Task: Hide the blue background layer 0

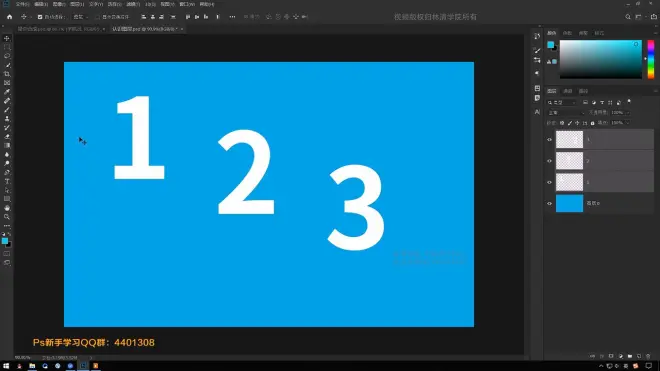Action: tap(549, 203)
